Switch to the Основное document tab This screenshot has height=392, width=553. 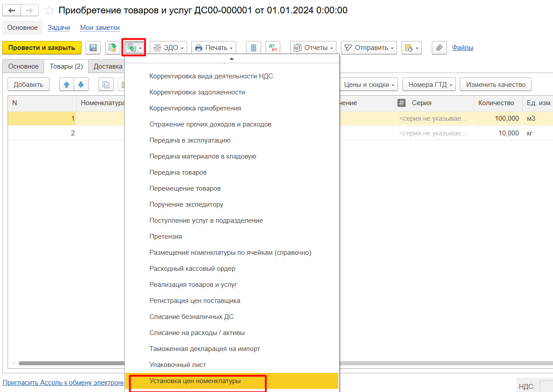23,66
